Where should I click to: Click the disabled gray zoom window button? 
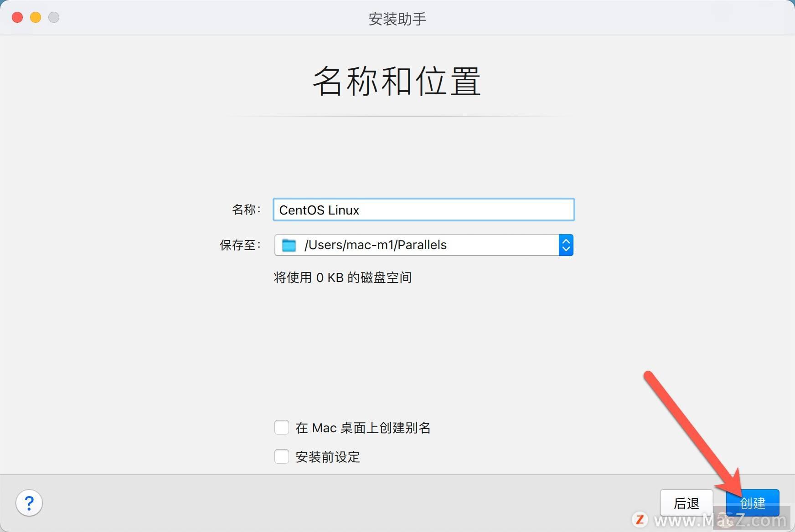click(54, 17)
